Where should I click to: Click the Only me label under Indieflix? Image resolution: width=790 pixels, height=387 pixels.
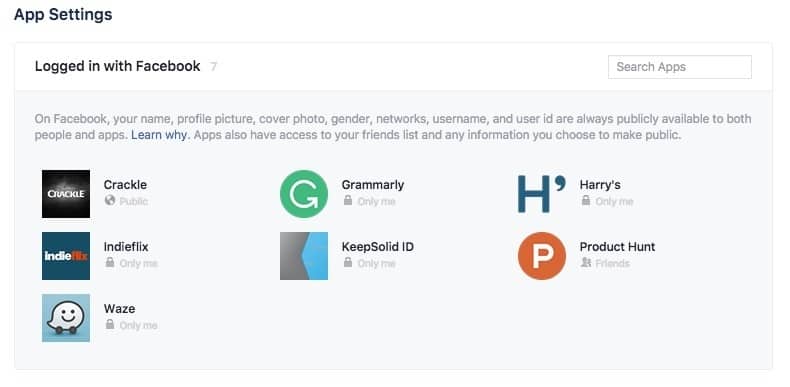(x=139, y=264)
